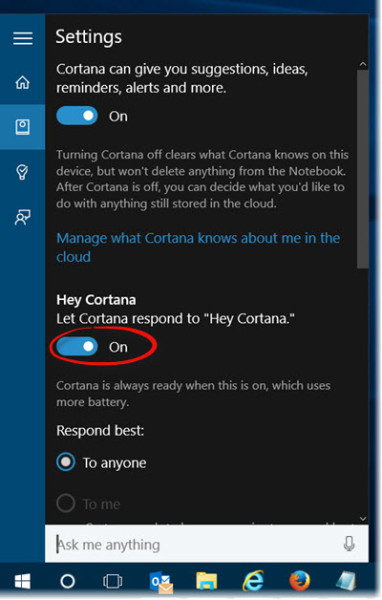
Task: Open the Feedback icon in sidebar
Action: point(23,217)
